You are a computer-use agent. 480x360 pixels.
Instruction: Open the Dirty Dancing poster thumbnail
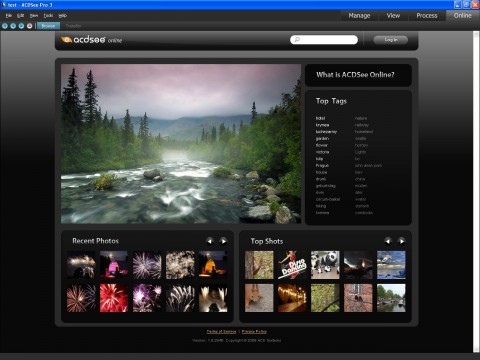pos(292,265)
